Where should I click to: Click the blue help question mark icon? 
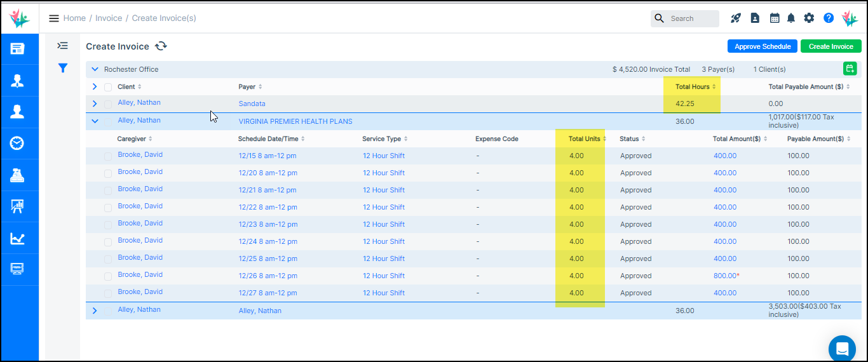[x=829, y=18]
